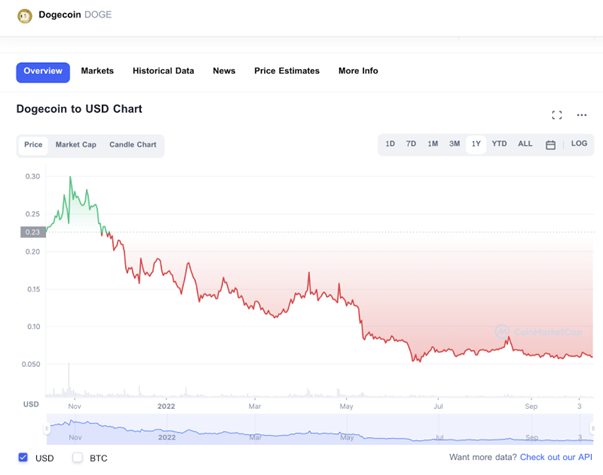Open the calendar date range picker

550,145
